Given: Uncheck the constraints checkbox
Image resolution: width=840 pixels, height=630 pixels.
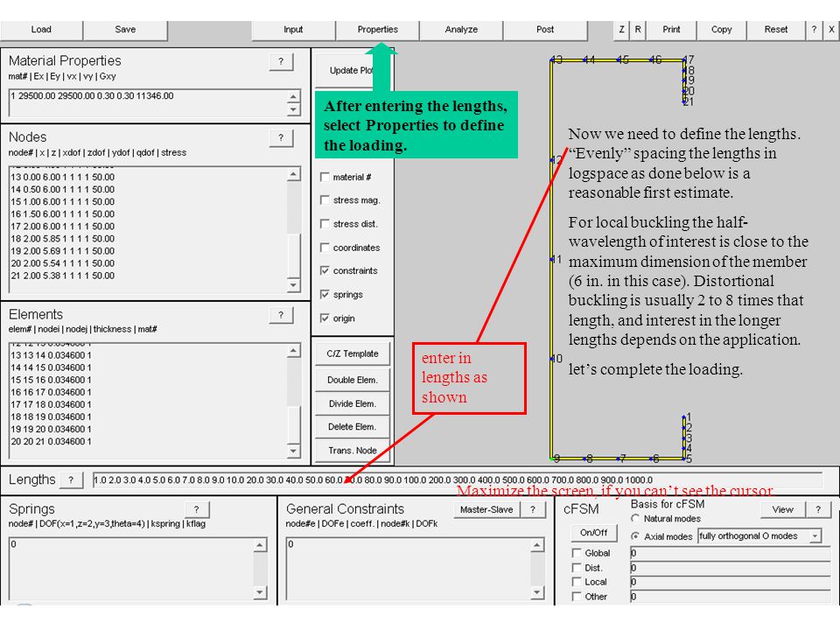Looking at the screenshot, I should click(x=325, y=270).
